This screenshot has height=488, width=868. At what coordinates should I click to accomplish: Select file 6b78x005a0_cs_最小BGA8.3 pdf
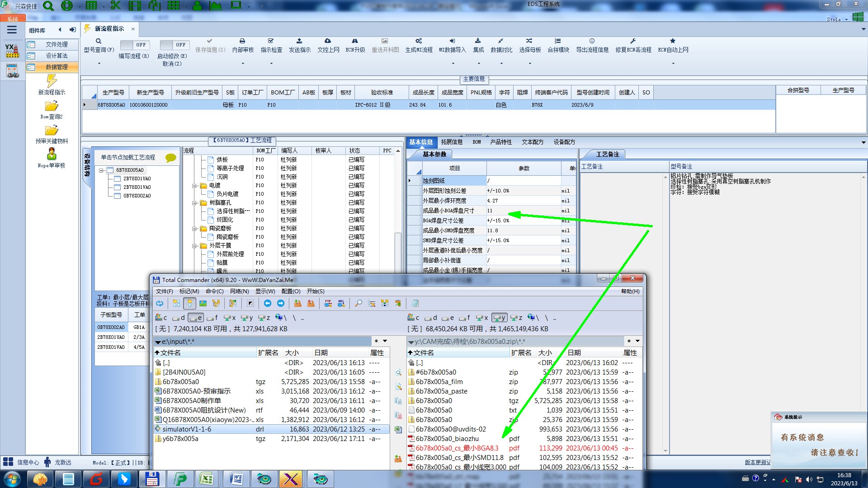[x=457, y=448]
